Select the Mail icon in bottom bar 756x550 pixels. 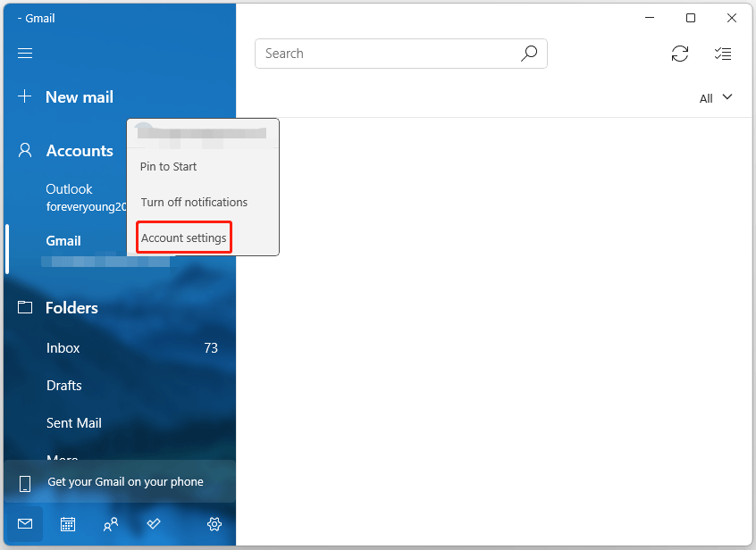(x=24, y=524)
